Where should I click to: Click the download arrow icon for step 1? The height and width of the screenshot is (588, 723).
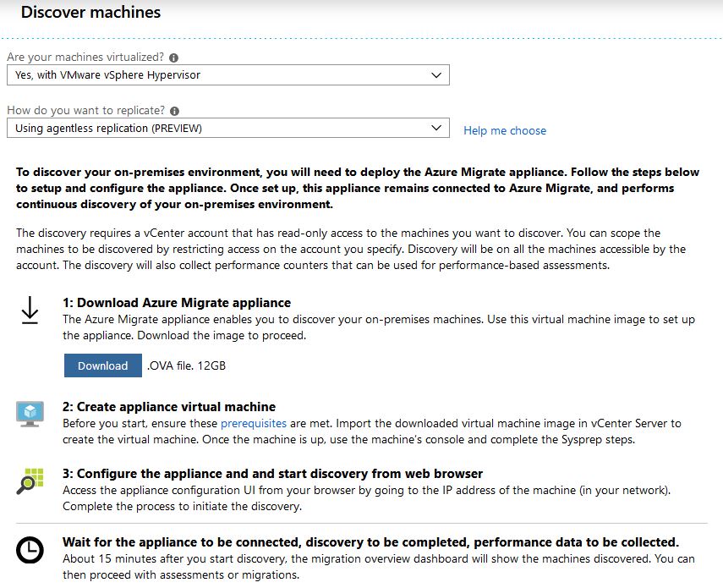30,310
